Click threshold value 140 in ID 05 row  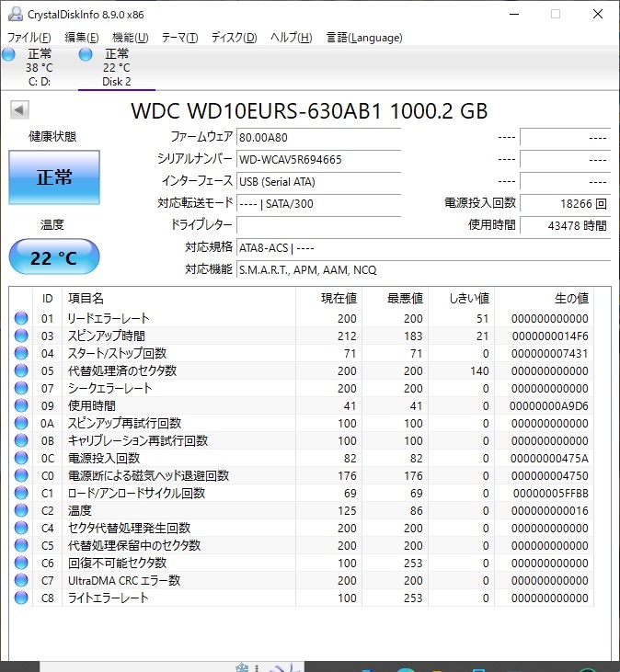point(479,371)
